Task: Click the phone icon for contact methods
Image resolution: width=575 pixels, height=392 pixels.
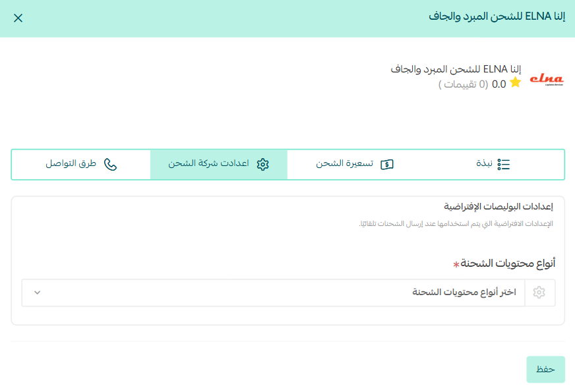Action: (110, 165)
